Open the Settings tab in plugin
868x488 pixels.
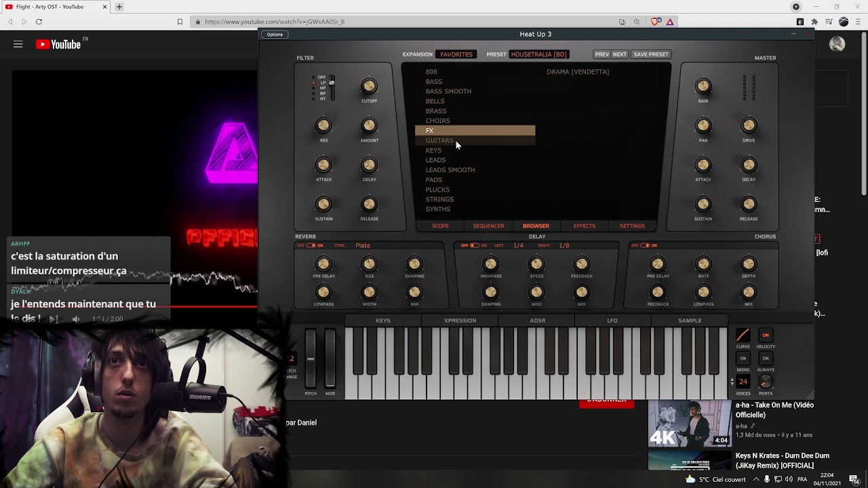click(x=632, y=226)
